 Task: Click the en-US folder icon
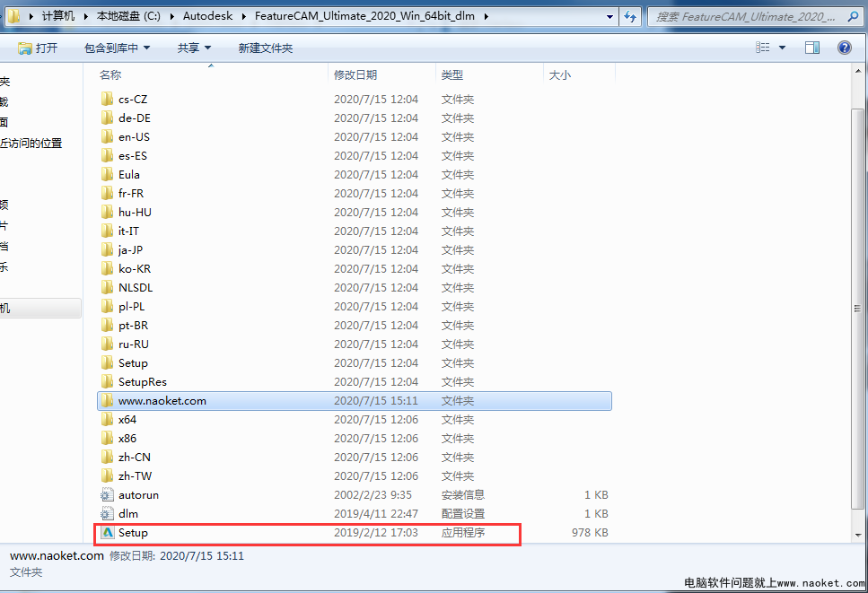click(x=108, y=136)
